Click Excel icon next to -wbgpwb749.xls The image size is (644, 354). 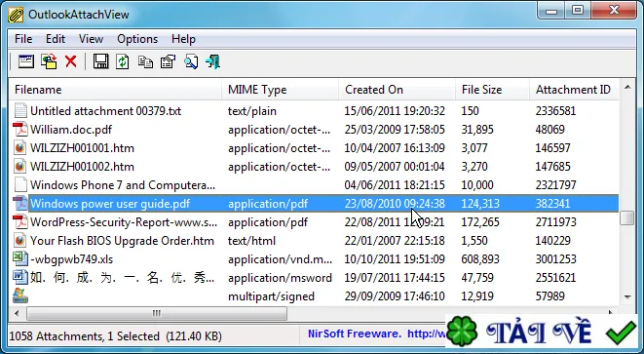coord(20,259)
